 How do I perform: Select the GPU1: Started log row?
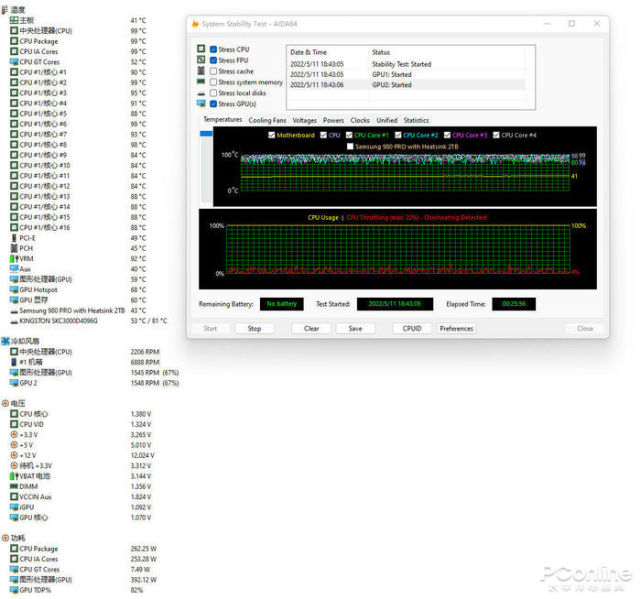(406, 74)
